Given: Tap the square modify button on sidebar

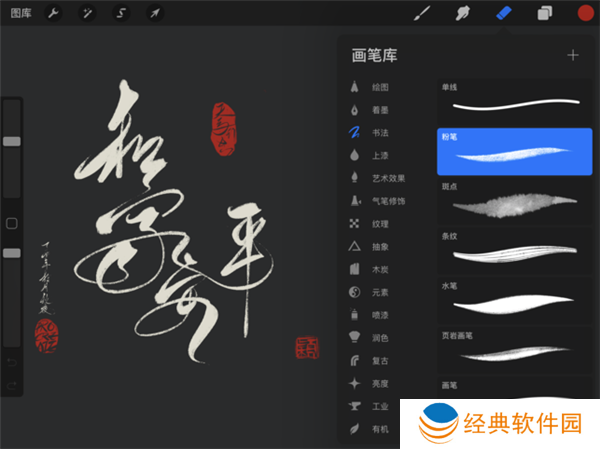Looking at the screenshot, I should [12, 223].
